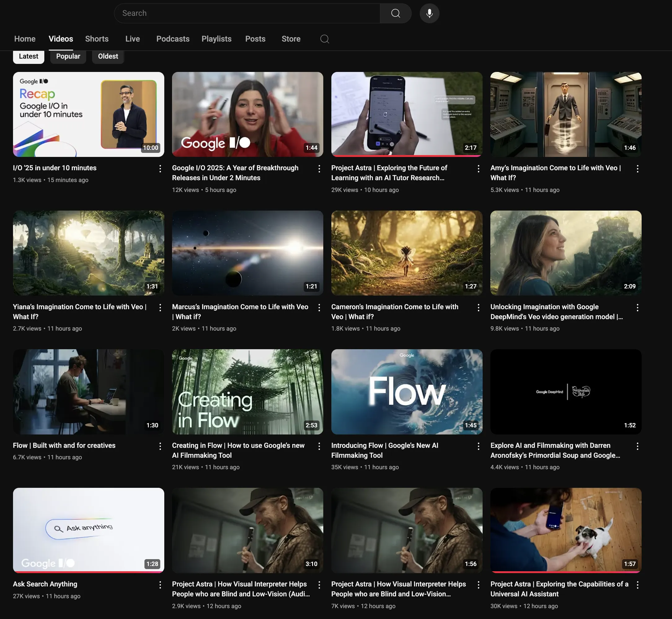Switch to the Playlists tab
Viewport: 672px width, 619px height.
[x=216, y=39]
